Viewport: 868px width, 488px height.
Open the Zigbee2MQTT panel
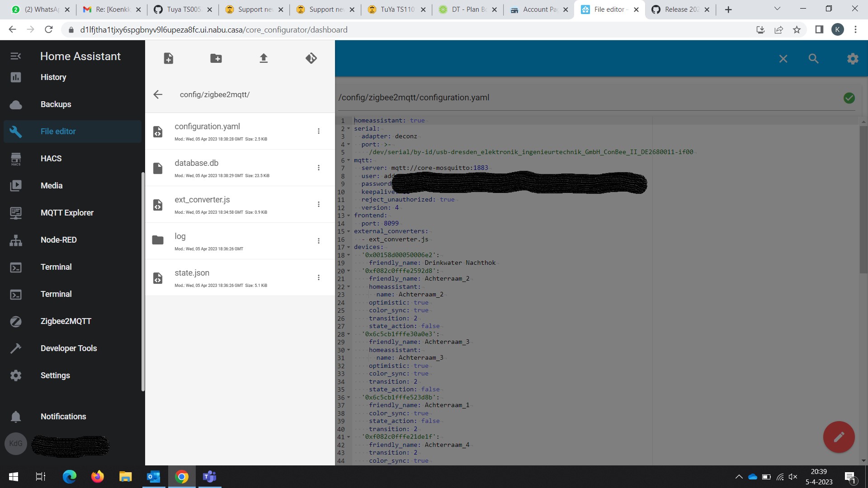click(65, 321)
